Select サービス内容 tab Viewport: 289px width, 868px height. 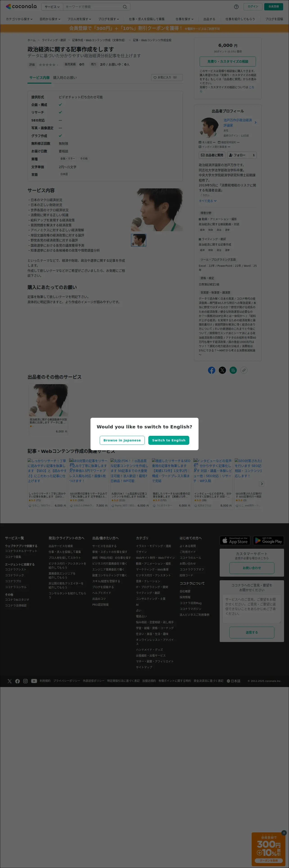[x=39, y=78]
